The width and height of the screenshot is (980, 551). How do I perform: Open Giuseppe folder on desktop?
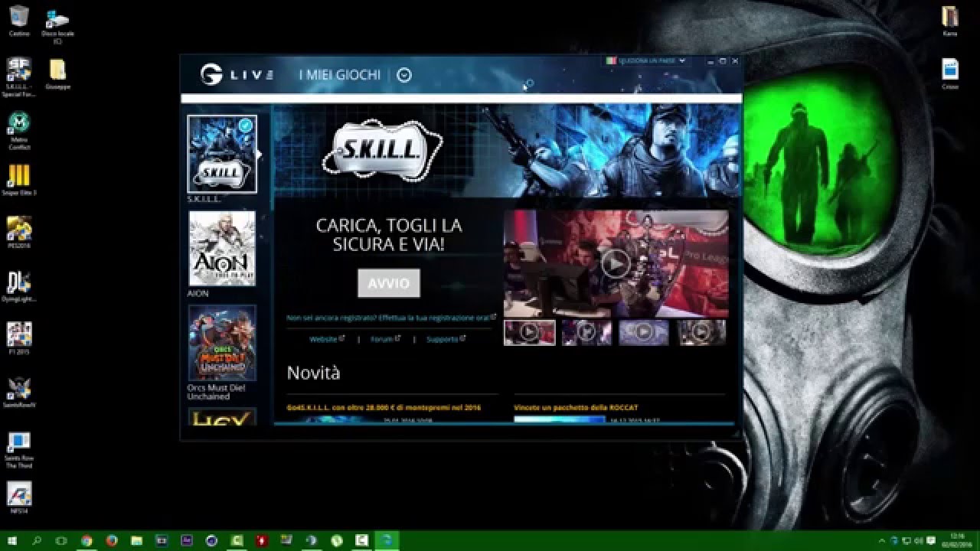(x=57, y=74)
